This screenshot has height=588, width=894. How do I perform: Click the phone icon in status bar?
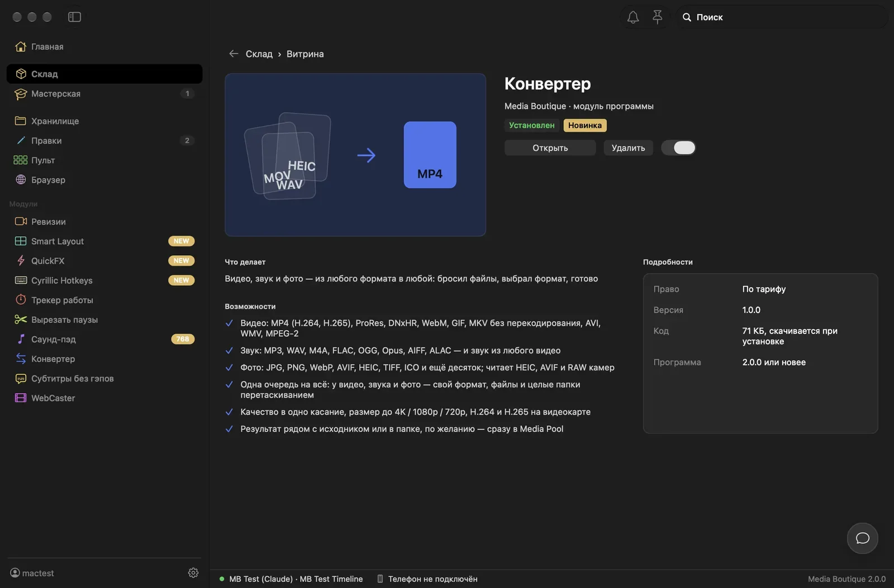point(380,579)
